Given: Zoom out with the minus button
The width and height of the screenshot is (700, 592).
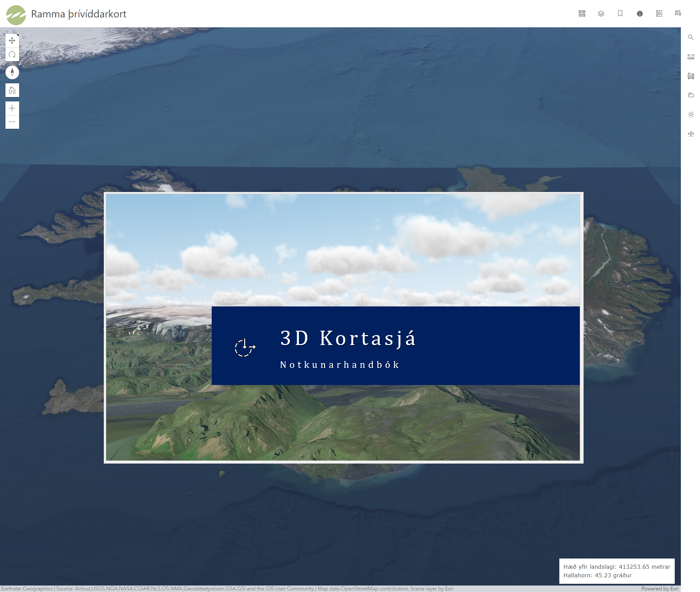Looking at the screenshot, I should [12, 122].
